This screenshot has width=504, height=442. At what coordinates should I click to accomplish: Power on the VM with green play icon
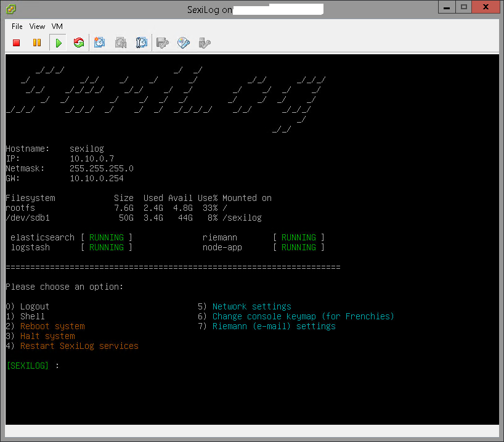click(58, 43)
